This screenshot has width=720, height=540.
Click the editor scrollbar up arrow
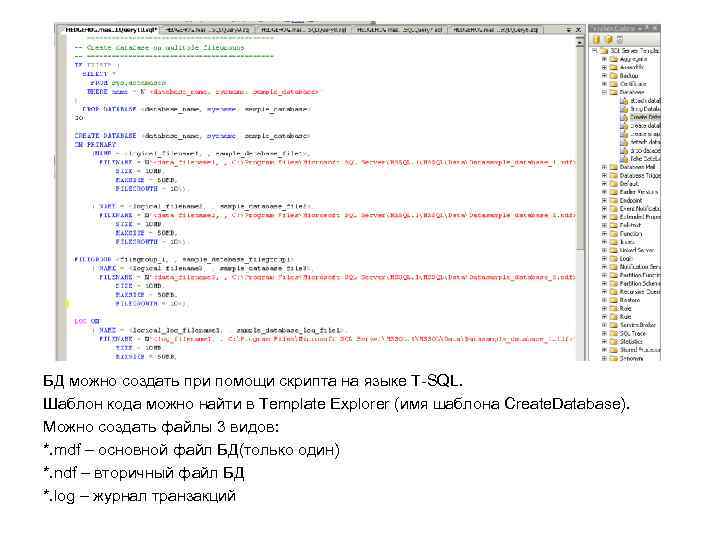point(580,43)
